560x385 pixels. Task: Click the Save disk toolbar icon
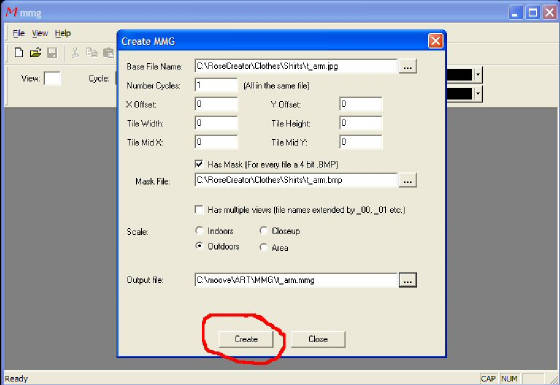pyautogui.click(x=52, y=53)
